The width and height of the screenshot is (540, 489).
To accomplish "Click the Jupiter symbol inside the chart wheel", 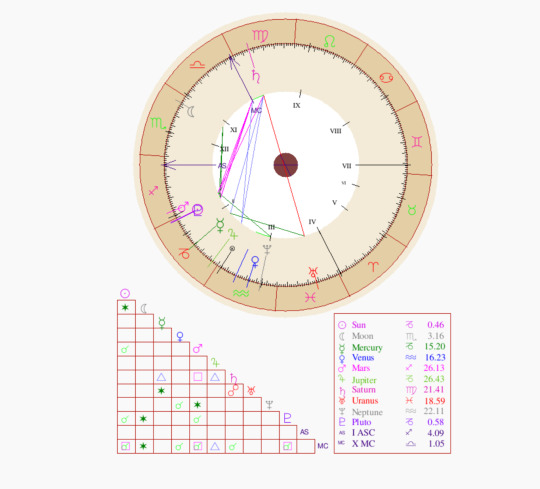I will coord(233,234).
